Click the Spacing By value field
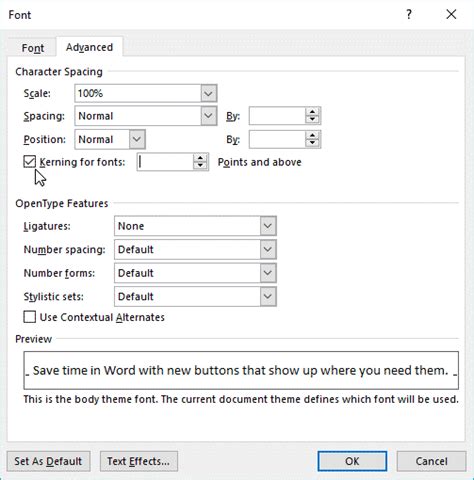 pos(277,116)
